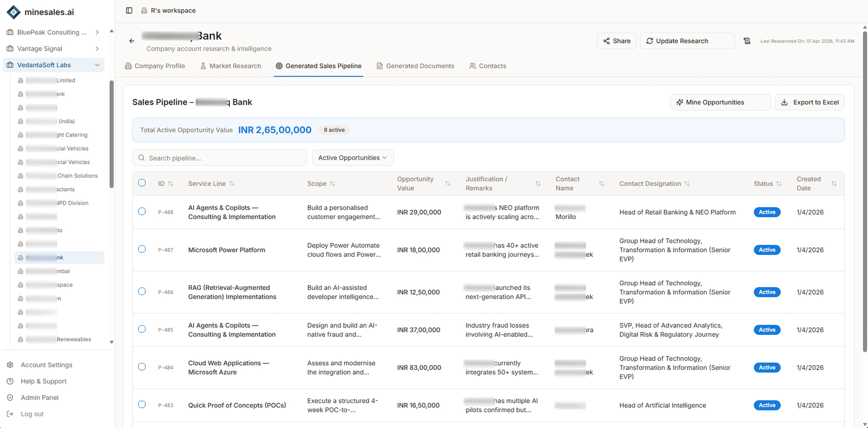The width and height of the screenshot is (868, 428).
Task: Click the magnifier icon in Search pipeline
Action: [x=142, y=158]
